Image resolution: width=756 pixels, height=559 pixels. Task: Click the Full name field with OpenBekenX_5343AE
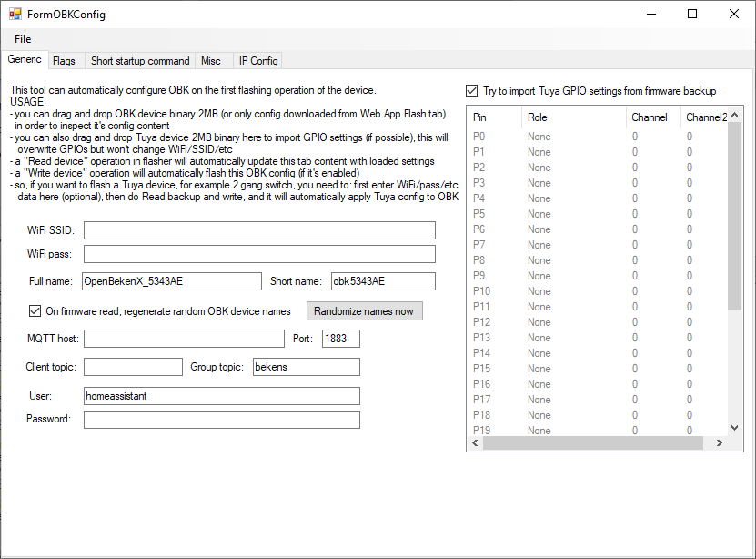[x=172, y=281]
